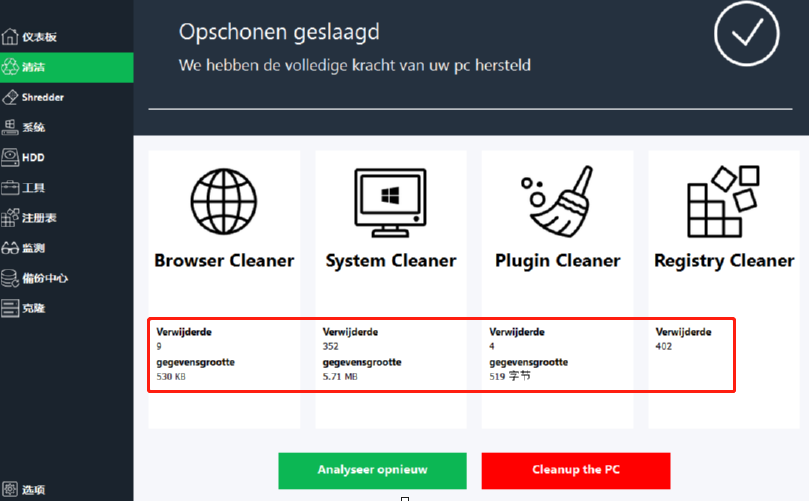Image resolution: width=809 pixels, height=501 pixels.
Task: Click the Browser Cleaner title text
Action: point(224,261)
